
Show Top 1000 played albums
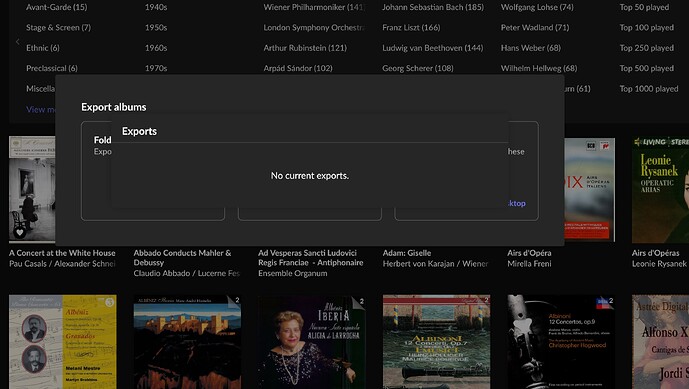tap(649, 88)
